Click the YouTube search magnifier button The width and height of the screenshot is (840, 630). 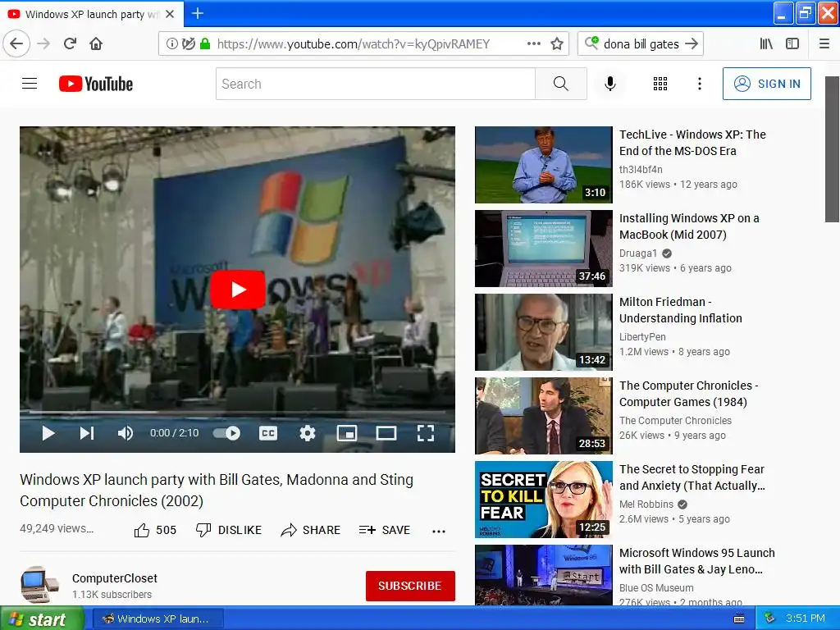[x=561, y=84]
